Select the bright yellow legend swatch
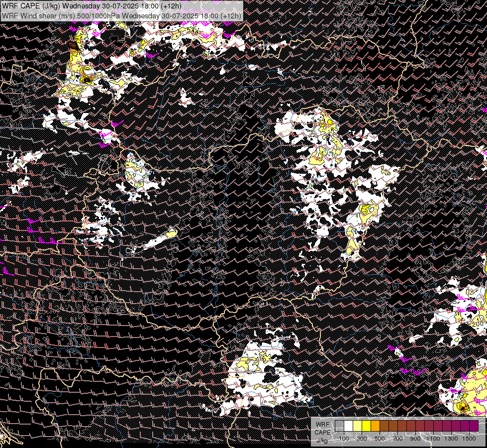Image resolution: width=487 pixels, height=448 pixels. [367, 426]
